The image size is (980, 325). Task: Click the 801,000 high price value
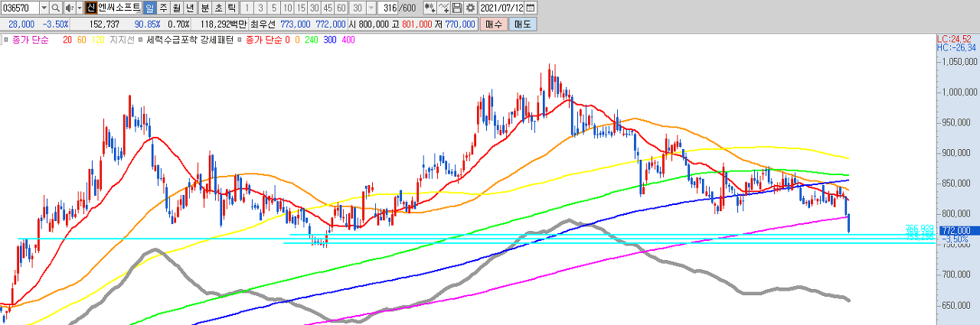416,24
